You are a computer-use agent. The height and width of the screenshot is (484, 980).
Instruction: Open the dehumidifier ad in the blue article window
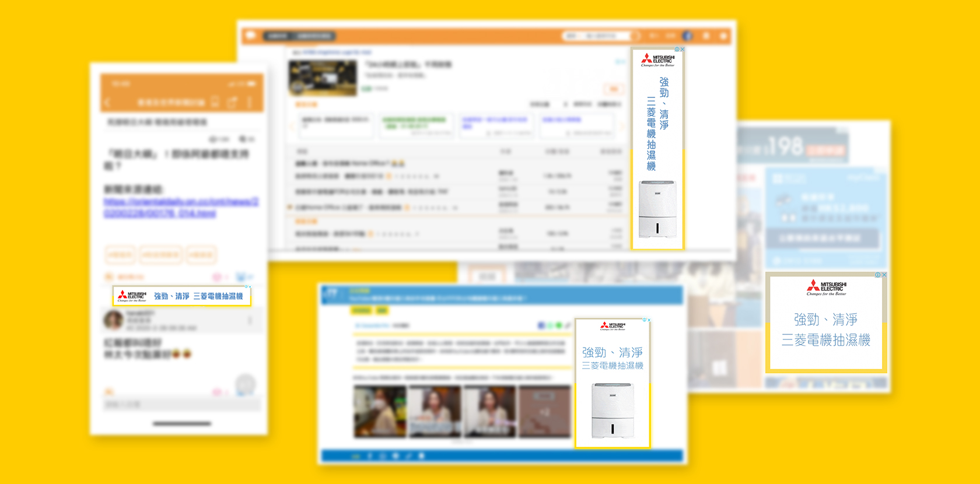tap(612, 383)
